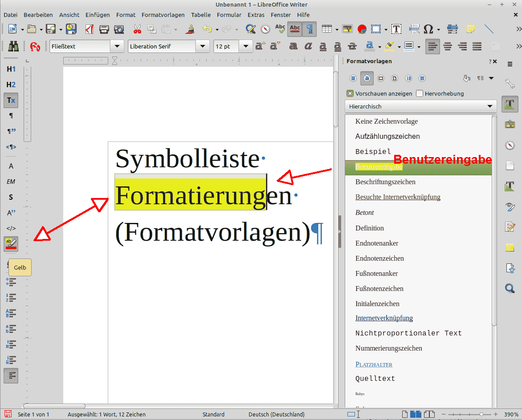Select the Cut scissors icon

[137, 29]
